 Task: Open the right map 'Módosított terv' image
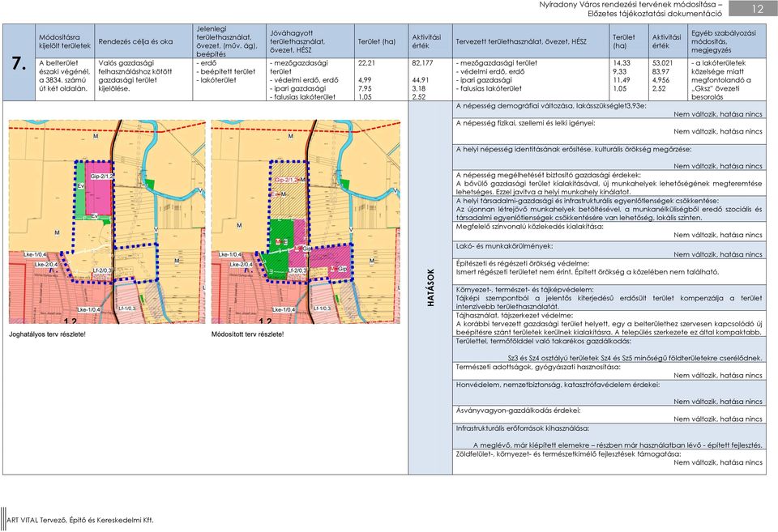tap(306, 222)
